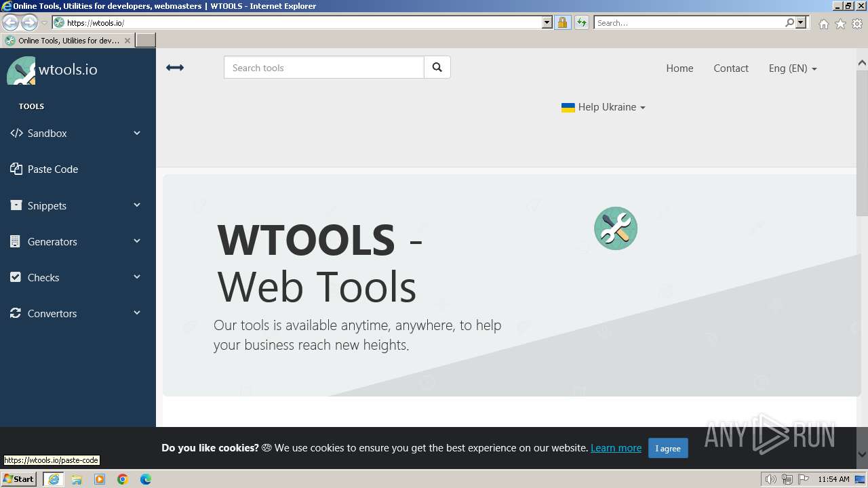Close the Online Tools tab

(127, 41)
